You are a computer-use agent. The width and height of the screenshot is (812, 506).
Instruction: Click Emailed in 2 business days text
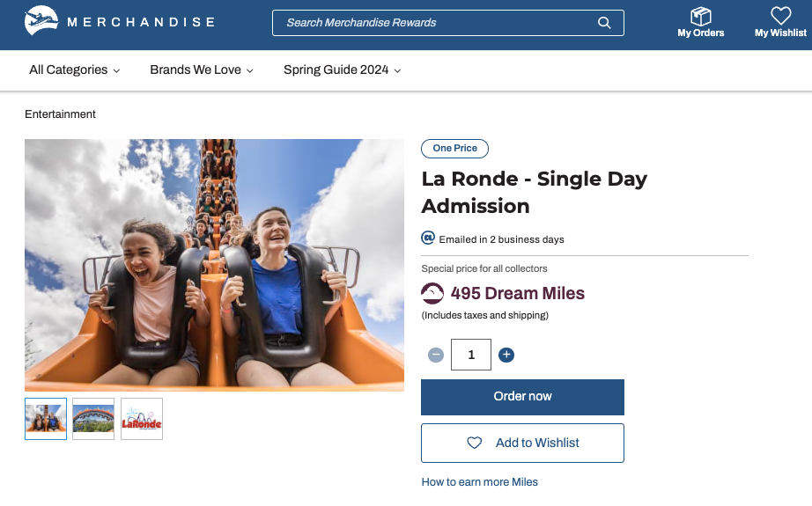tap(501, 239)
